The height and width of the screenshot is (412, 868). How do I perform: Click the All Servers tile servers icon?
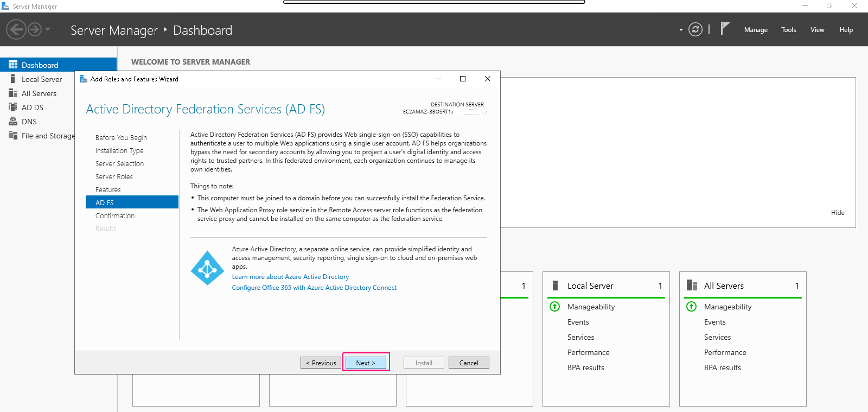(x=692, y=286)
